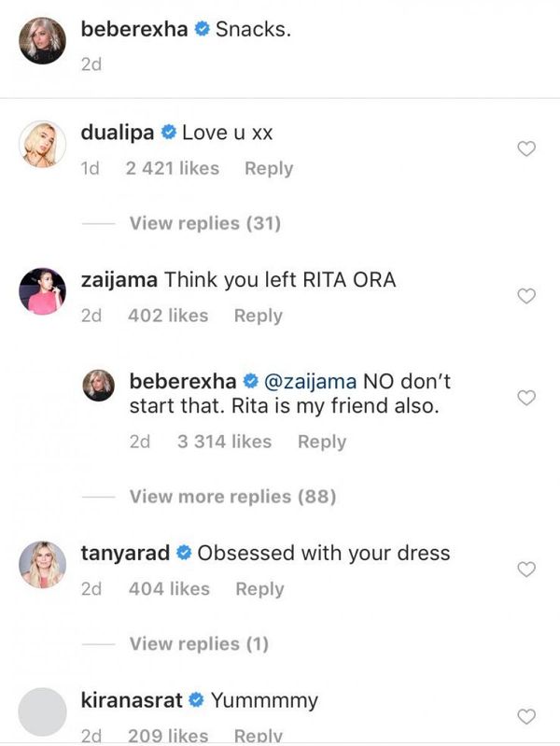The image size is (560, 746).
Task: View 3 314 likes on beberexha's reply
Action: 224,442
